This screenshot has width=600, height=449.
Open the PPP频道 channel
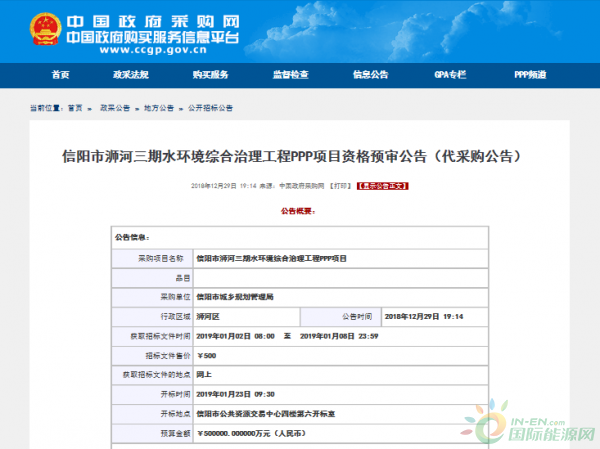pyautogui.click(x=530, y=75)
